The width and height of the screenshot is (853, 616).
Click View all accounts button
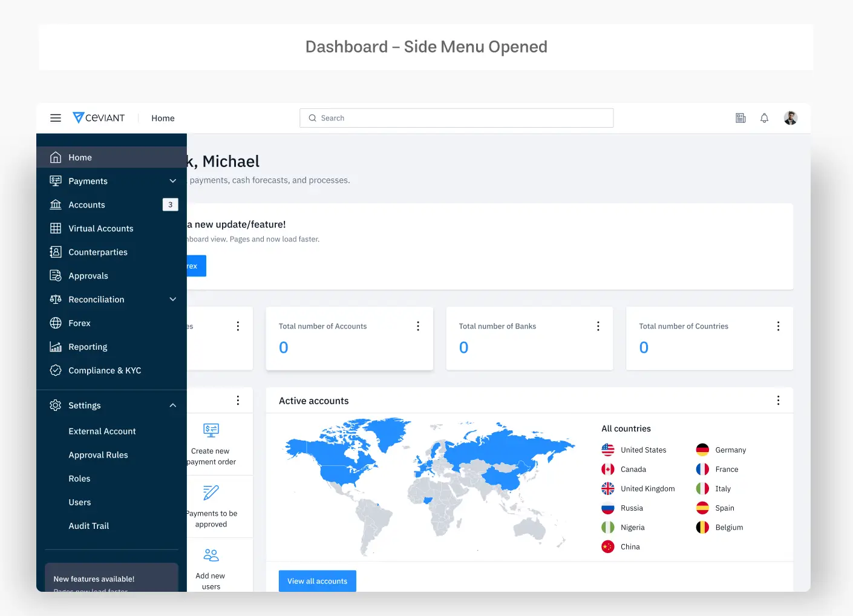click(318, 581)
